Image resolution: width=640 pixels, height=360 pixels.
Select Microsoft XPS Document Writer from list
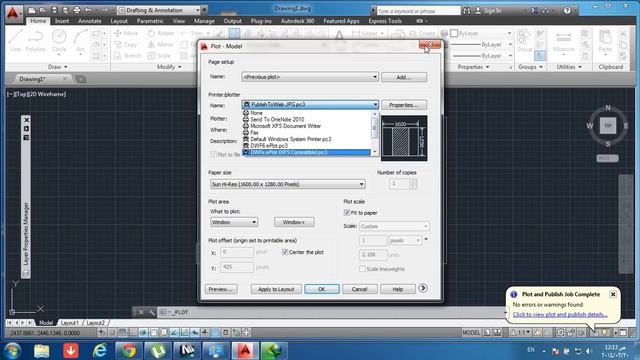286,126
